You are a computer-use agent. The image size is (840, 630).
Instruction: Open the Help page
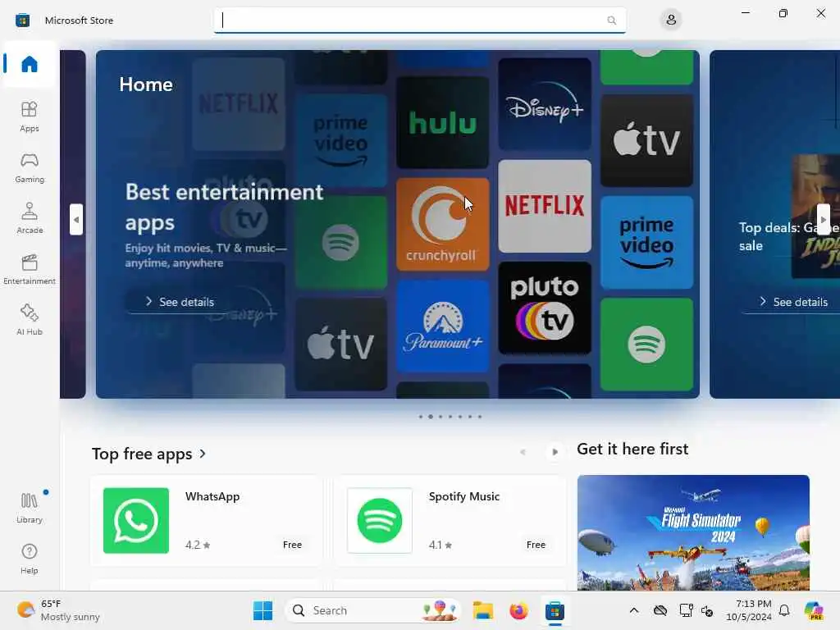[30, 559]
